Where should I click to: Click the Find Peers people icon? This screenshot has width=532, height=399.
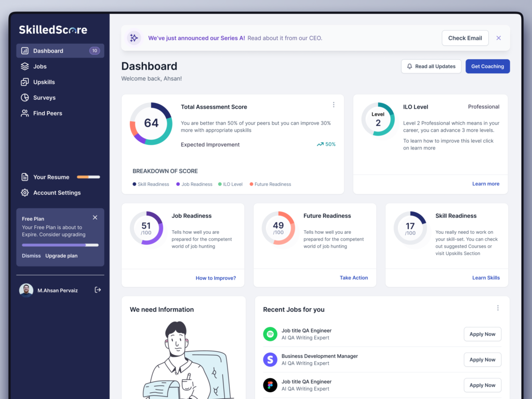coord(24,113)
